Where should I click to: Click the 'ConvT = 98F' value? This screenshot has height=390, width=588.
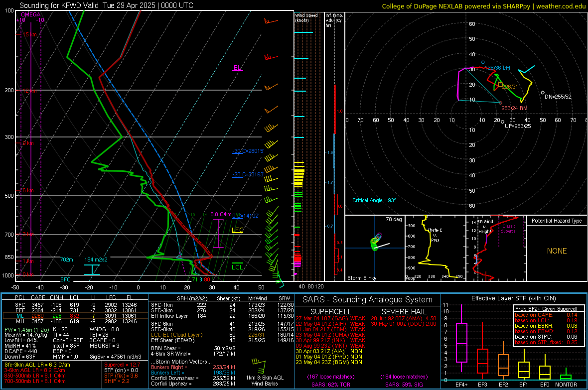tap(68, 341)
